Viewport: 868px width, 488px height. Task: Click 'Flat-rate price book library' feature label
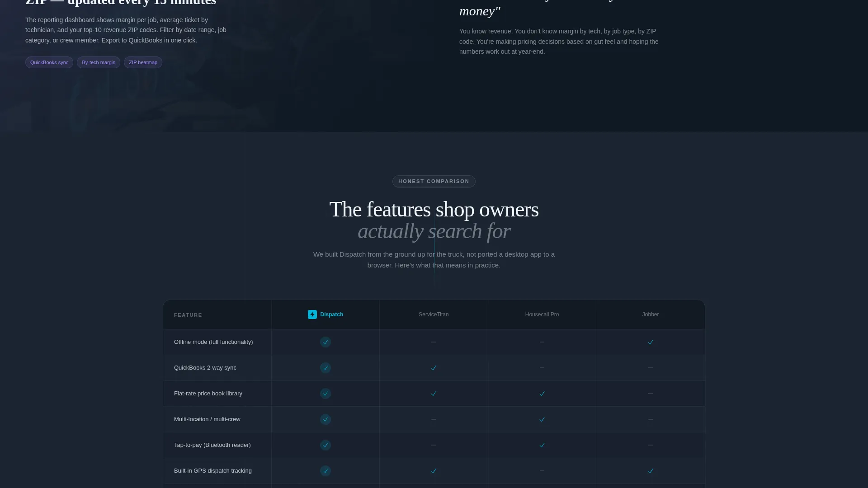click(208, 394)
